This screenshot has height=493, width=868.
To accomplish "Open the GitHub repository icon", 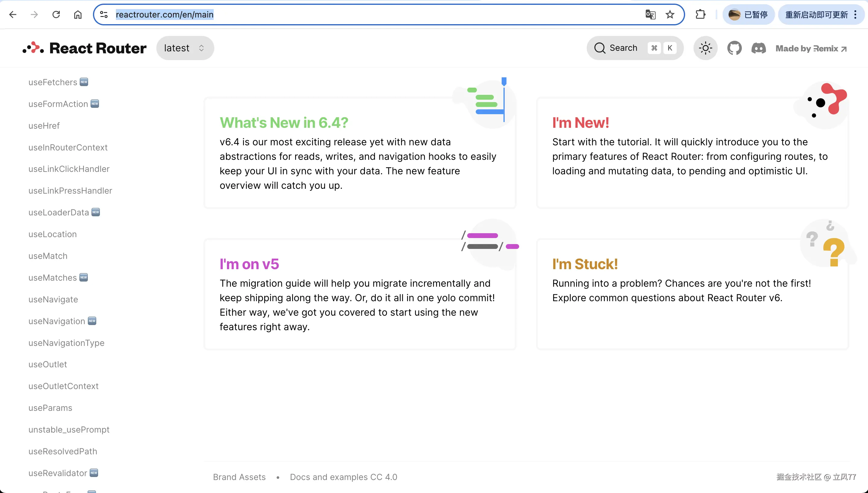I will coord(734,48).
